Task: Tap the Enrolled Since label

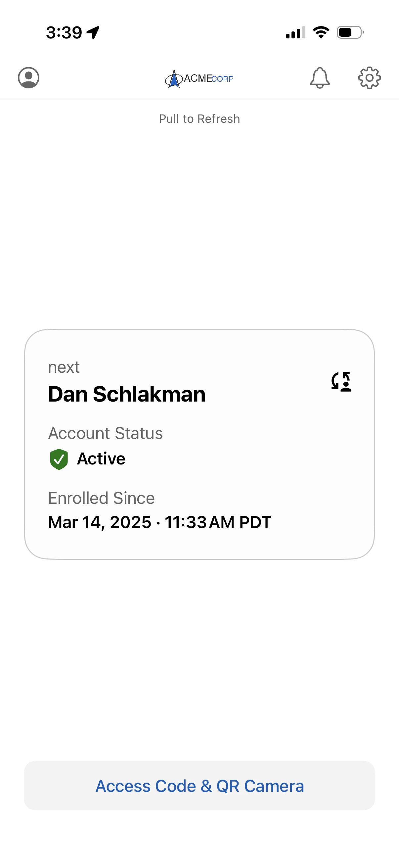Action: (101, 498)
